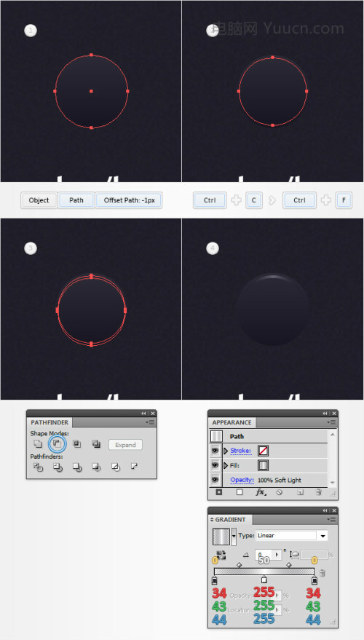Select the Gradient panel tab
Image resolution: width=364 pixels, height=640 pixels.
230,520
